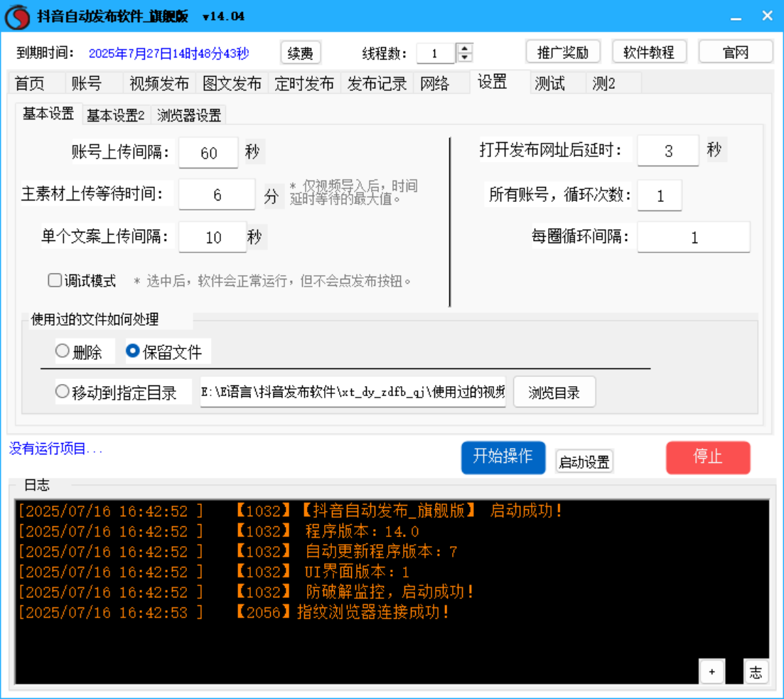The width and height of the screenshot is (784, 699).
Task: Open the 视频发布 tab
Action: (159, 83)
